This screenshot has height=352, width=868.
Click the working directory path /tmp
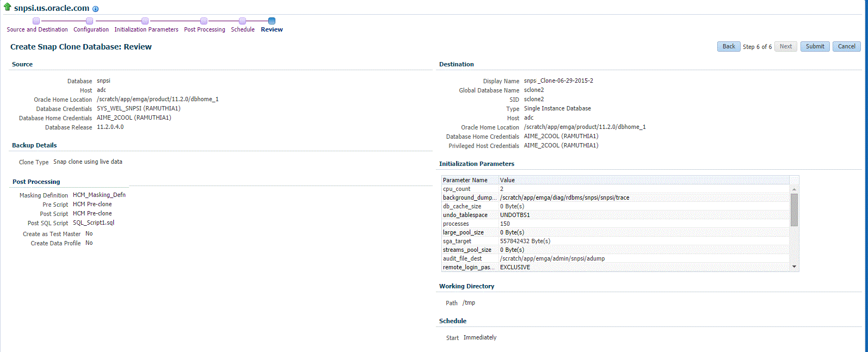point(469,303)
